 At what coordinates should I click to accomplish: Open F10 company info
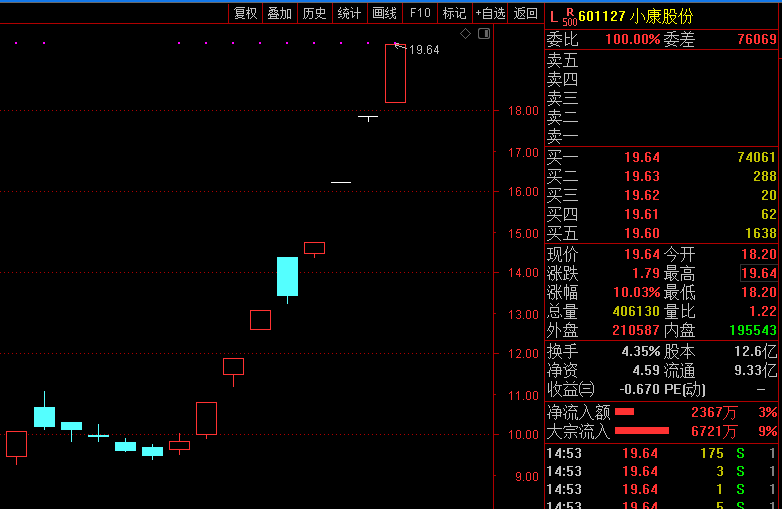click(x=420, y=13)
